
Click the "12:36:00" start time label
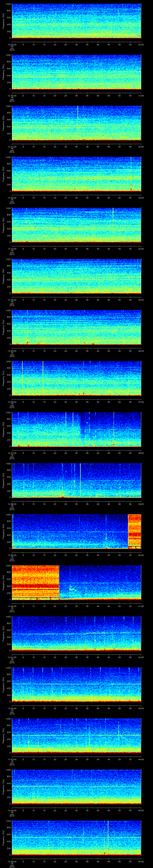pyautogui.click(x=12, y=402)
